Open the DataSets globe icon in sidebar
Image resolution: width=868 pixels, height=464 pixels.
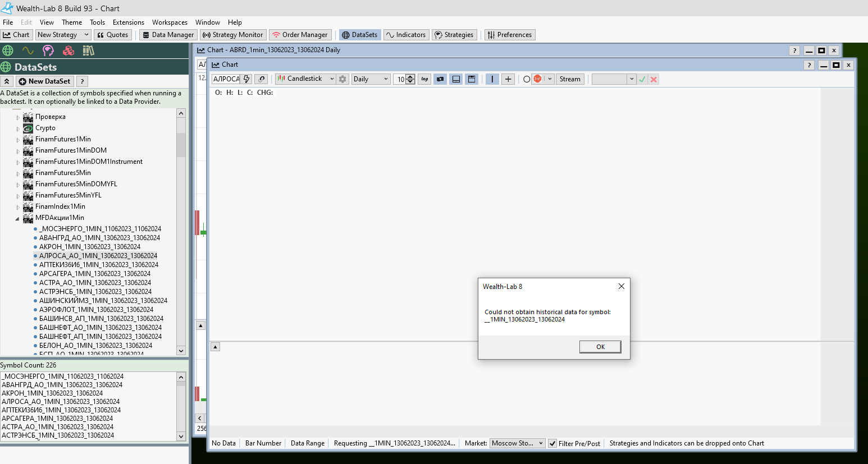[8, 50]
